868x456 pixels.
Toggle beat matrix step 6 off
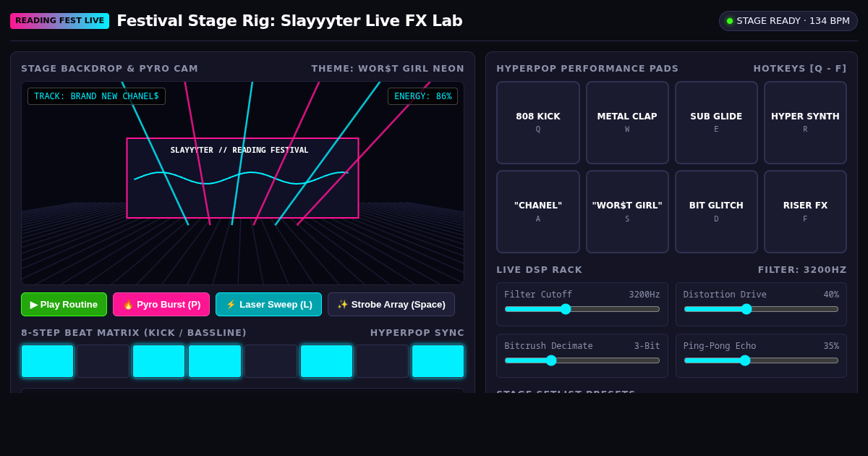(326, 361)
